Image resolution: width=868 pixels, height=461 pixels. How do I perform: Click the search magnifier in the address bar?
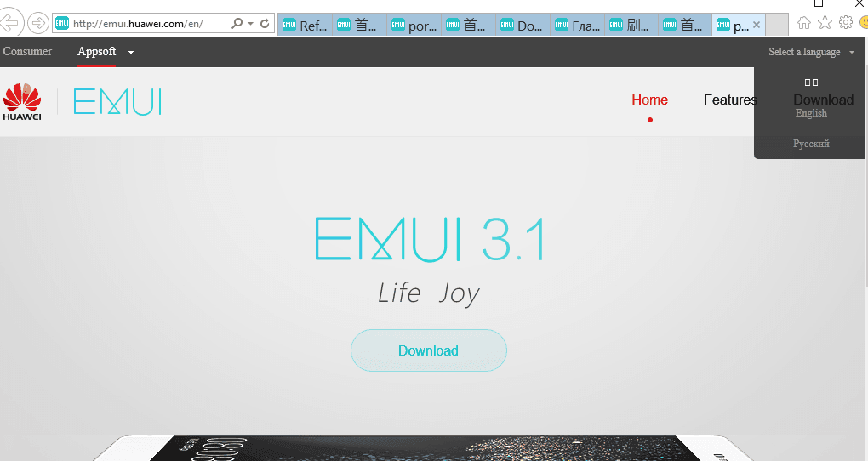point(237,23)
